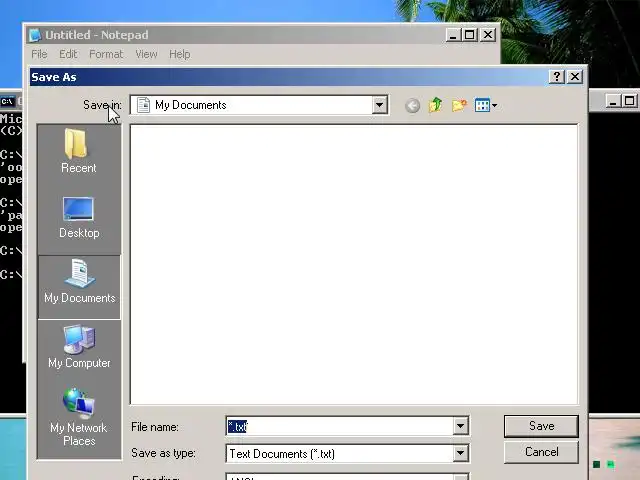Open Notepad's File menu
The height and width of the screenshot is (480, 640).
point(39,54)
